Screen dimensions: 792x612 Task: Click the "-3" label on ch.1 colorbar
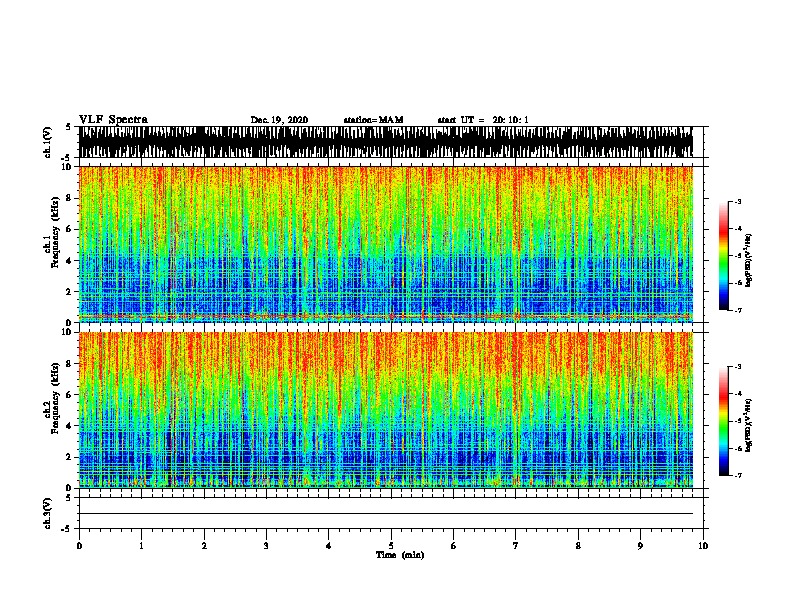(737, 201)
